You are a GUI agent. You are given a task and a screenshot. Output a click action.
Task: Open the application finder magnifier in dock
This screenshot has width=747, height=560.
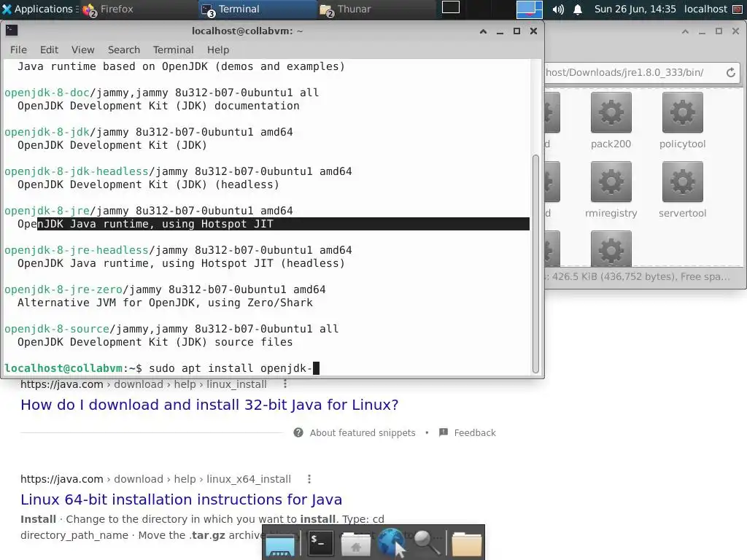(x=426, y=542)
